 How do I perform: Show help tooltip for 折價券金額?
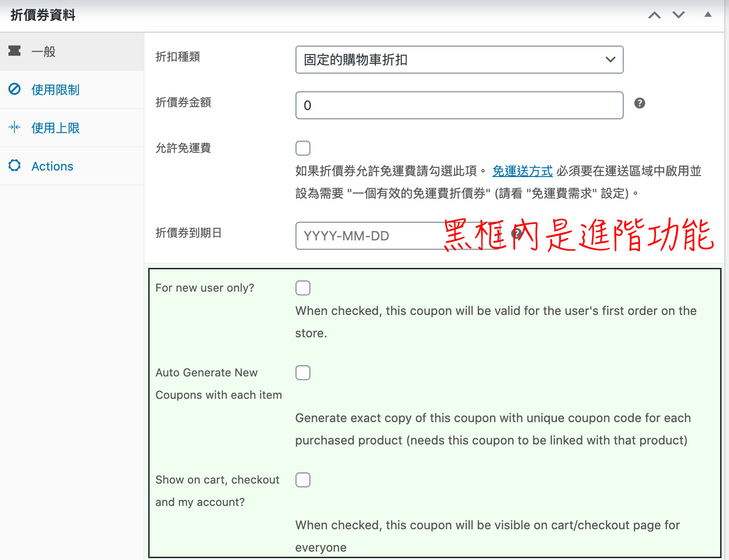[x=640, y=103]
